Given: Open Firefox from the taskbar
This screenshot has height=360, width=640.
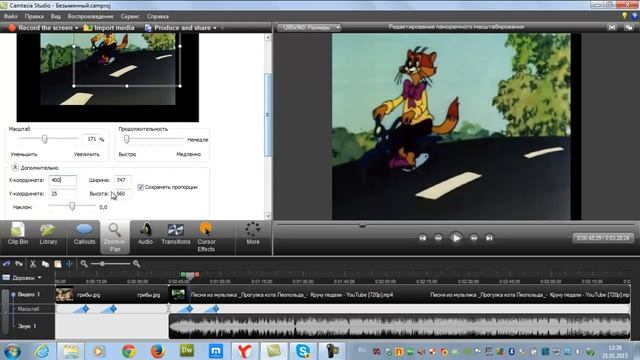Looking at the screenshot, I should pyautogui.click(x=158, y=351).
